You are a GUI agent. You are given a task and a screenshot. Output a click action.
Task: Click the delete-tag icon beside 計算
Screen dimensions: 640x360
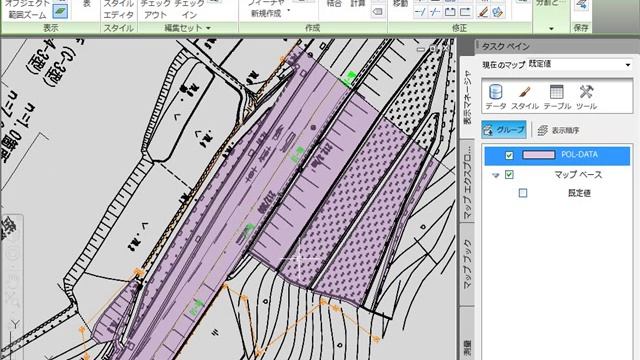coord(378,12)
